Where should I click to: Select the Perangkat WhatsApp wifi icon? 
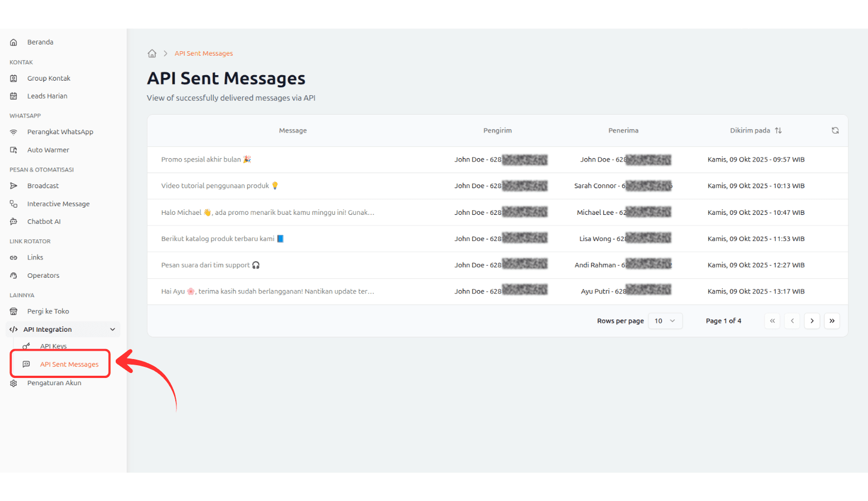pos(13,132)
